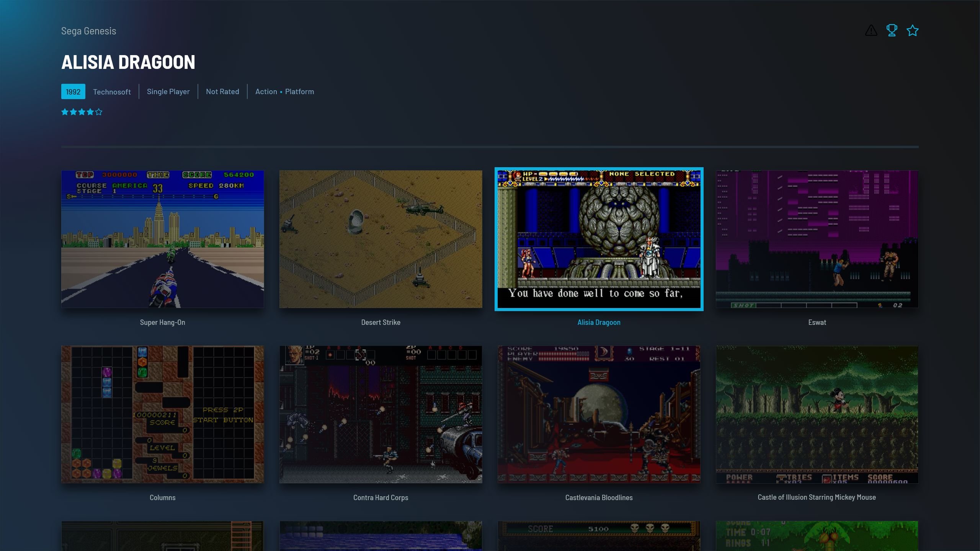Click the ALISIA DRAGOON title heading
Viewport: 980px width, 551px height.
128,62
